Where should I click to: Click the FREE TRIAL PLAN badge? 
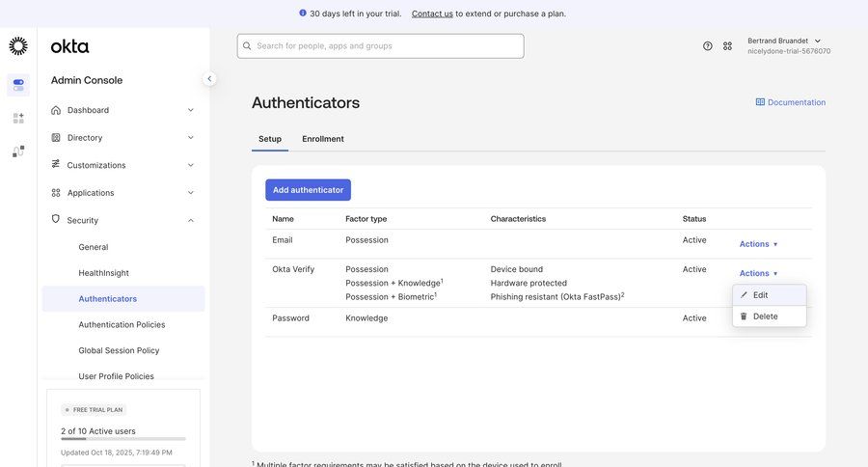[95, 410]
